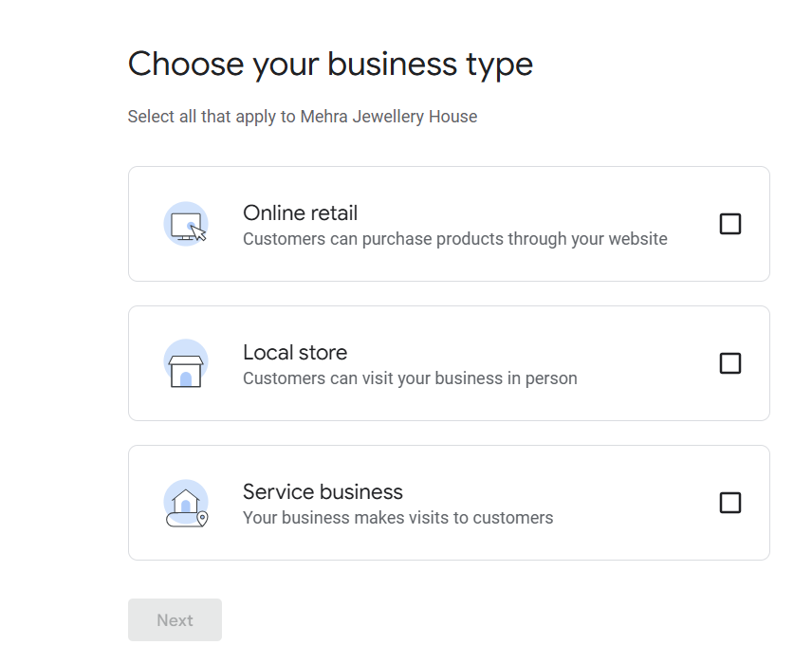Click empty space inside Local store card
Viewport: 812px width, 645px height.
(x=647, y=363)
